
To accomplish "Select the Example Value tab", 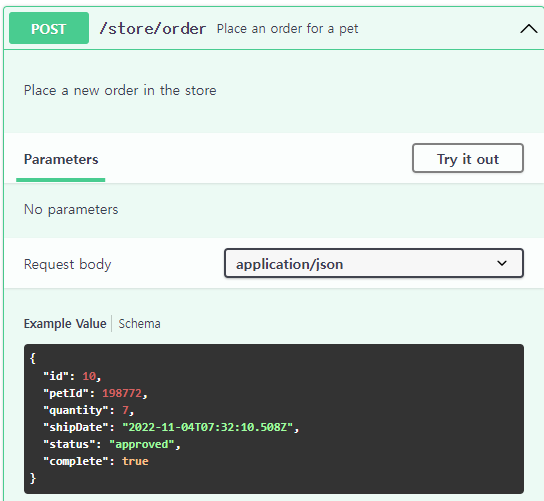I will coord(65,323).
